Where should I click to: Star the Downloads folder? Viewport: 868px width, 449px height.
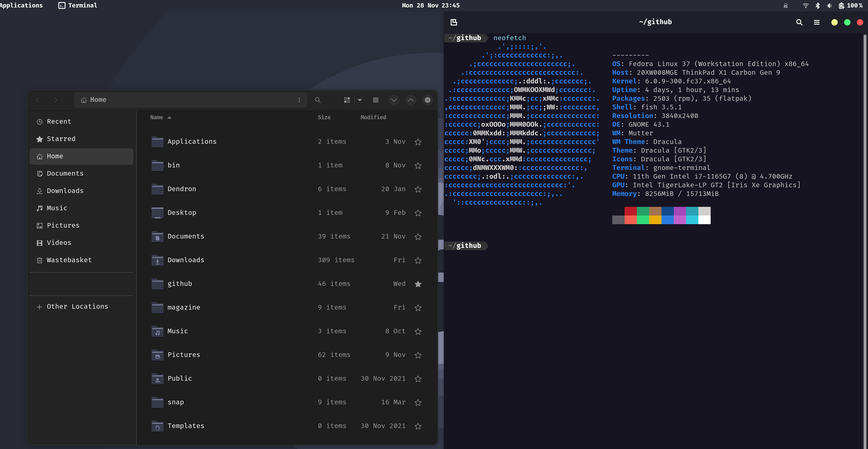coord(418,260)
